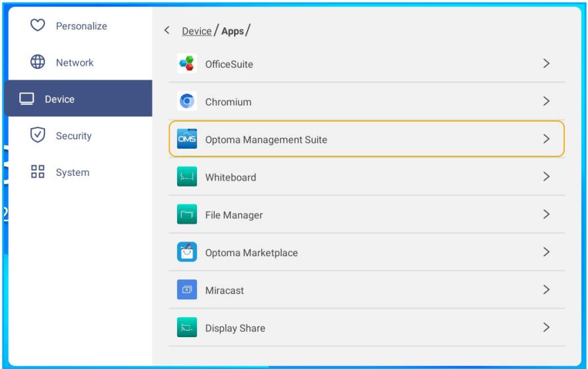Expand Optoma Marketplace via its chevron
588x369 pixels.
(x=546, y=252)
